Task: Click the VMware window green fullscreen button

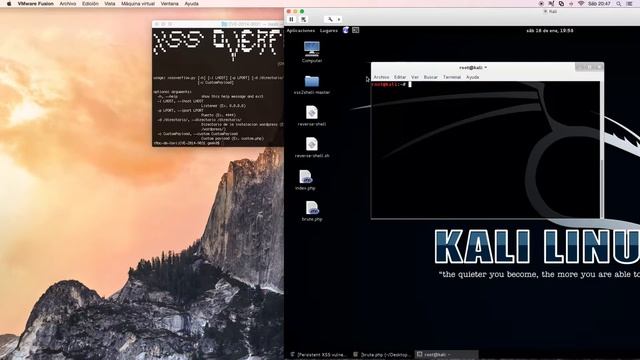Action: [302, 11]
